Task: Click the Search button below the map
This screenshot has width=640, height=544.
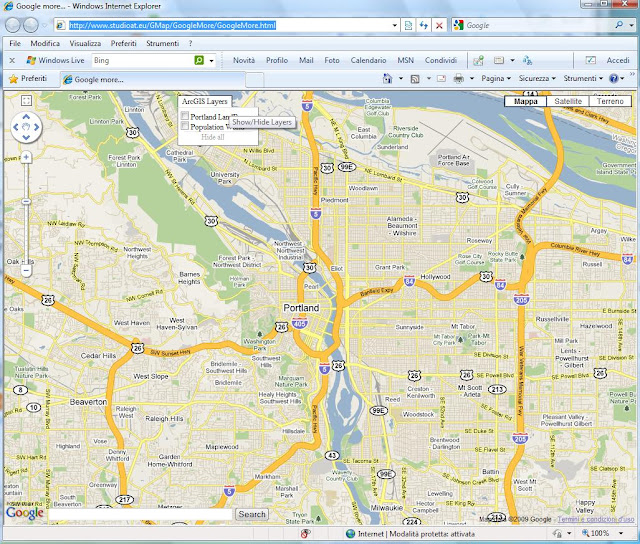Action: 252,514
